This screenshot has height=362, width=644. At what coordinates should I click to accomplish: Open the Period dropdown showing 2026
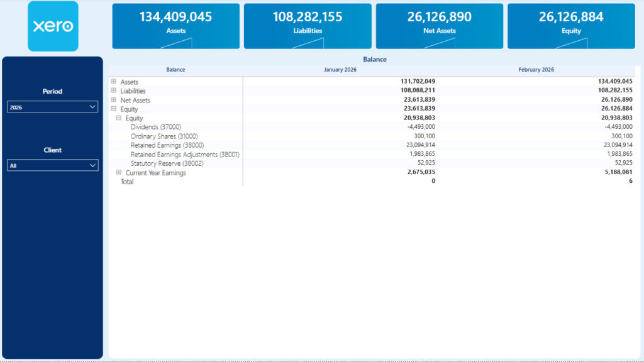click(x=53, y=107)
